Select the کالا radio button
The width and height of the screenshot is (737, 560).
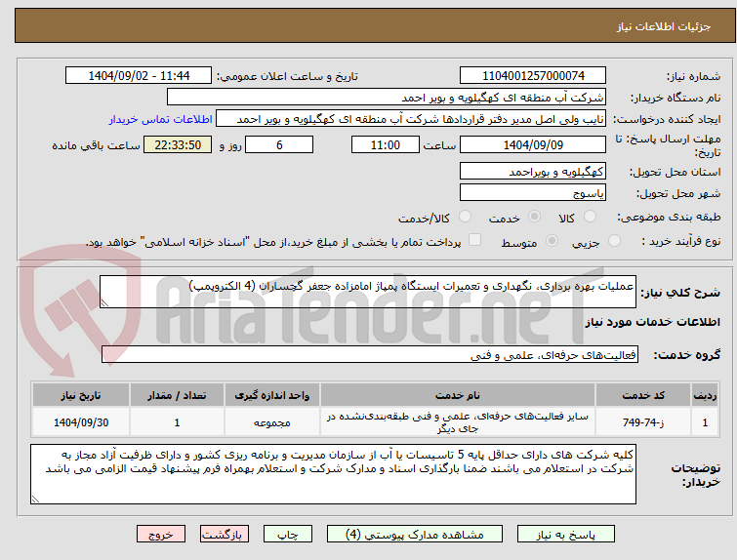(x=590, y=217)
